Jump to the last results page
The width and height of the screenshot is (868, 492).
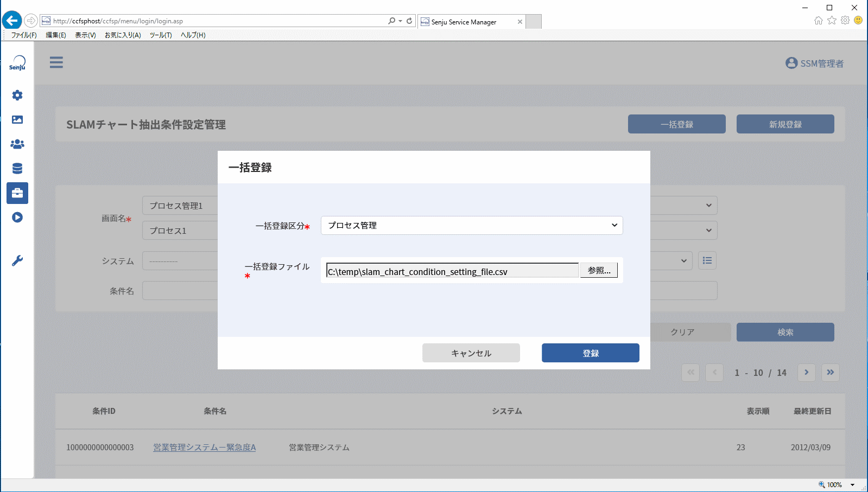[831, 372]
